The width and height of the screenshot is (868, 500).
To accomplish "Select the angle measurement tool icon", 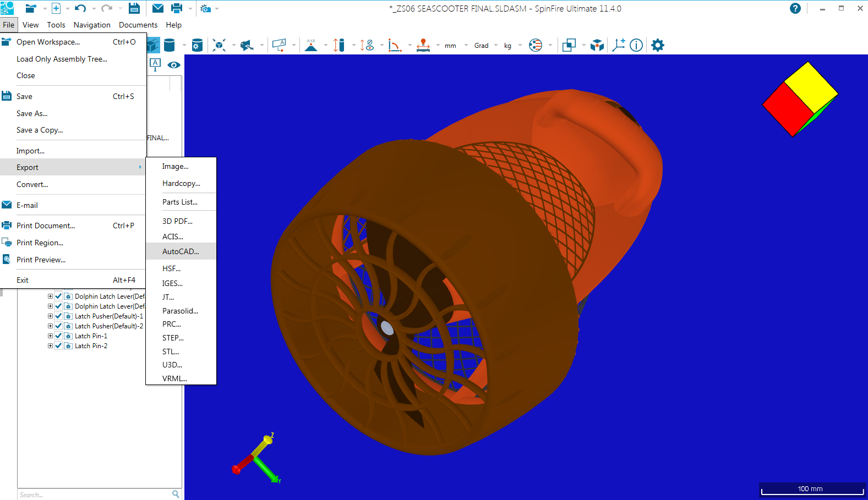I will coord(395,45).
